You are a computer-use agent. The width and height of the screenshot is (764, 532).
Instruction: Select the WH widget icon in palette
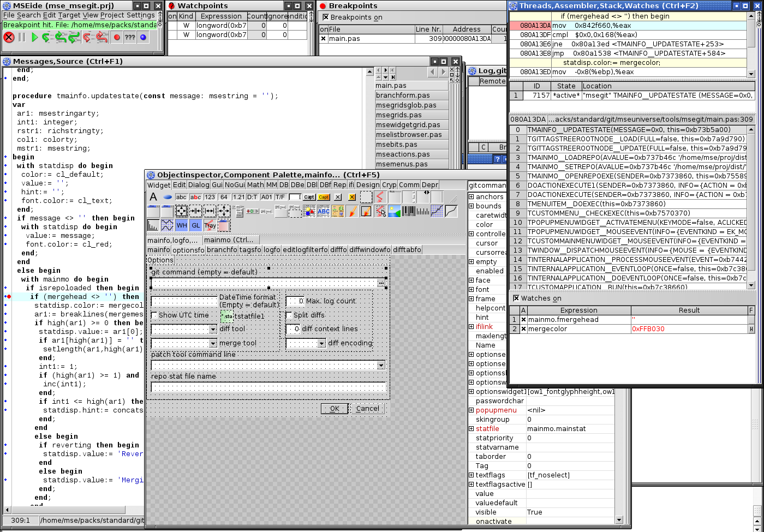[x=181, y=225]
